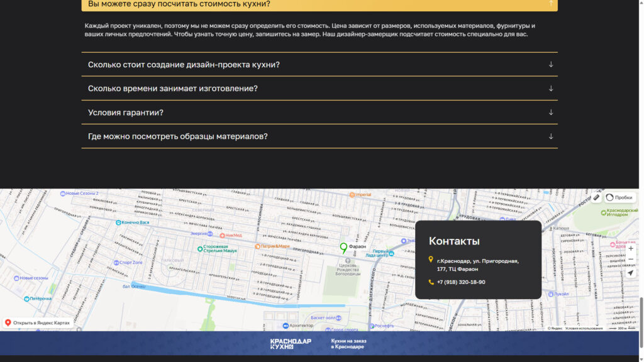
Task: Toggle the Пробки traffic layer
Action: (619, 197)
